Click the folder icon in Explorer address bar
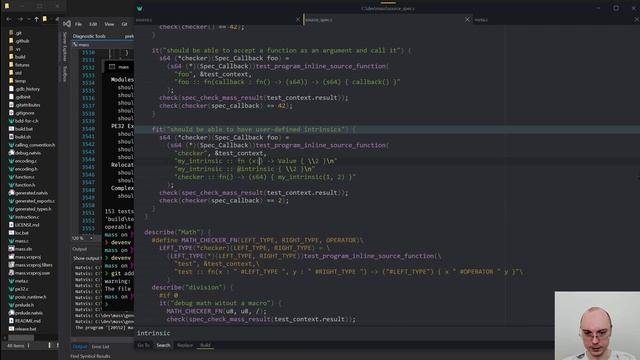The width and height of the screenshot is (640, 360). [45, 19]
